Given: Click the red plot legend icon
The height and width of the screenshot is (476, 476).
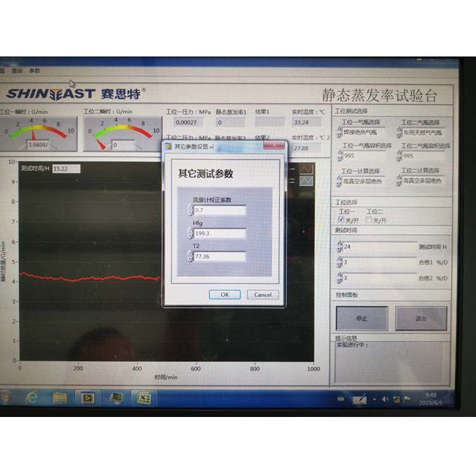Looking at the screenshot, I should coord(307,169).
